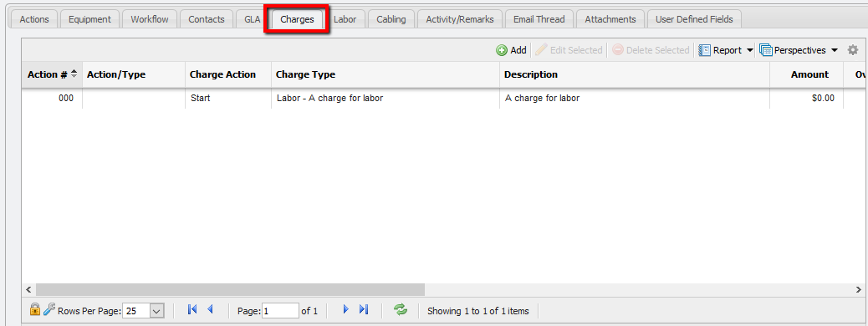Select the Charges tab
This screenshot has height=326, width=868.
pos(297,19)
